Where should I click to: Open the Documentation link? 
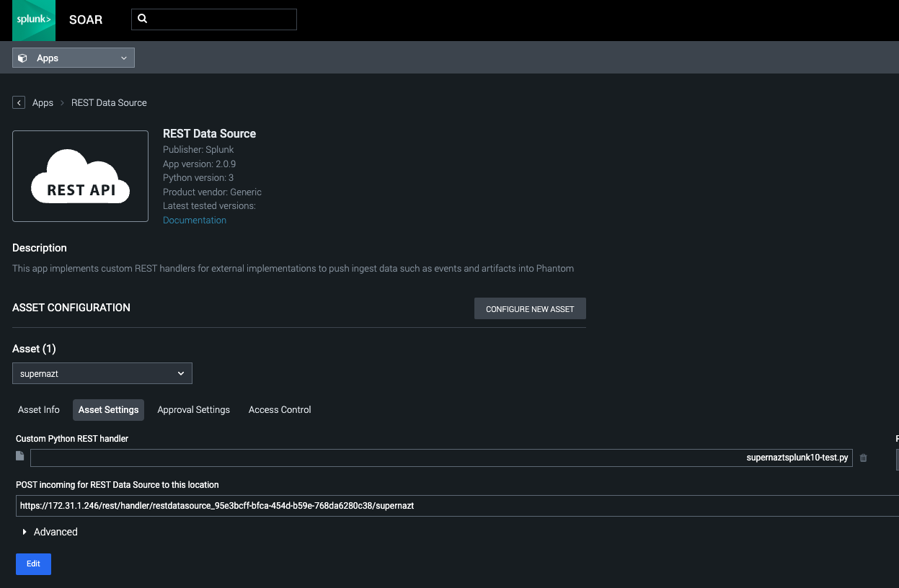click(x=194, y=220)
